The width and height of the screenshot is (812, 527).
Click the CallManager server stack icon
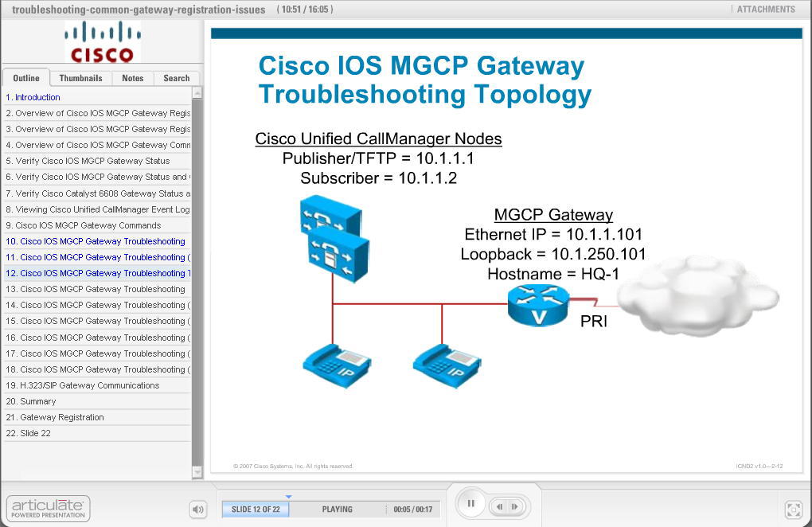pos(334,239)
